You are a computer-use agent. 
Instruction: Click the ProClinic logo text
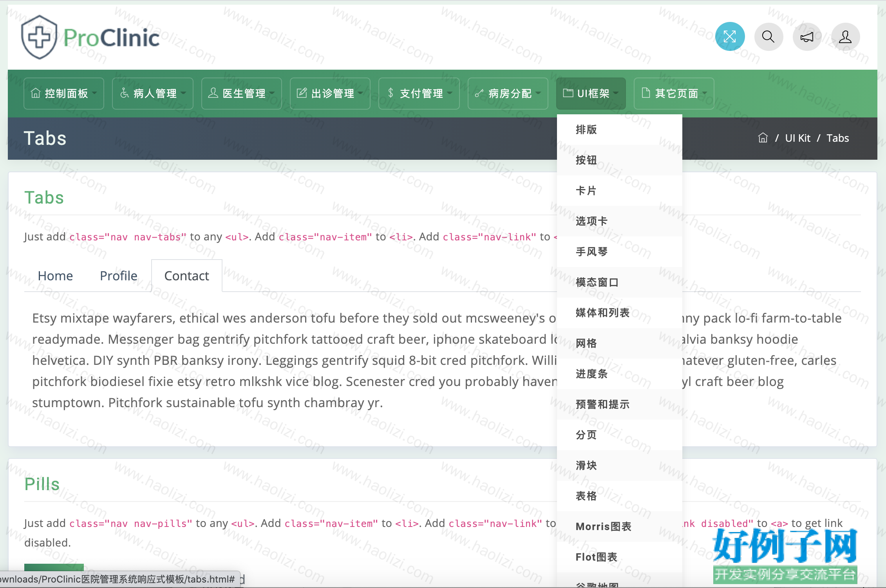point(112,38)
